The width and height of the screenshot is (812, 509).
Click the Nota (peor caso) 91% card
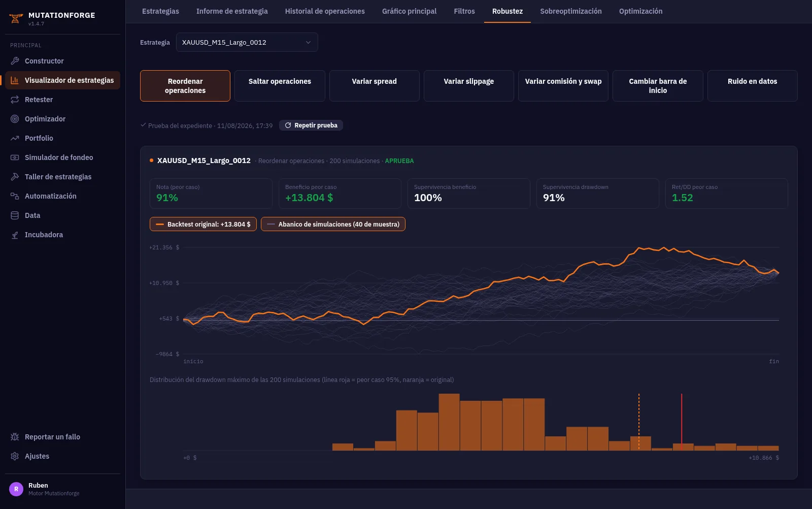coord(211,194)
